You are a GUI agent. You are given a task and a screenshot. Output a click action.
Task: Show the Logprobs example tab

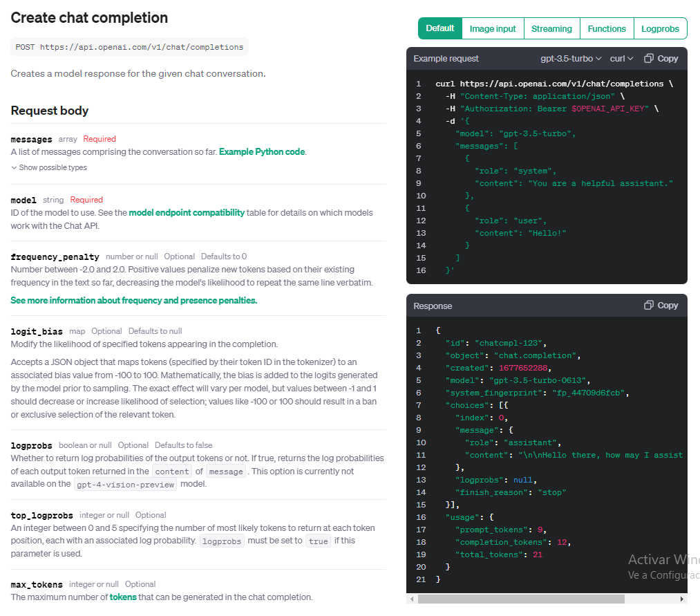(660, 28)
